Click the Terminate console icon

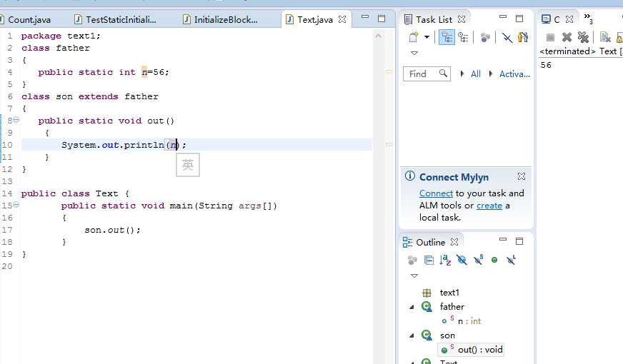point(550,37)
